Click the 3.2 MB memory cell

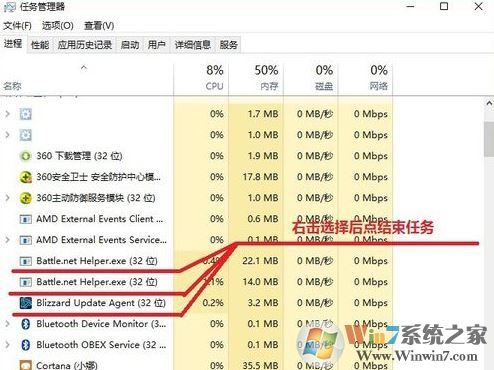[x=256, y=303]
